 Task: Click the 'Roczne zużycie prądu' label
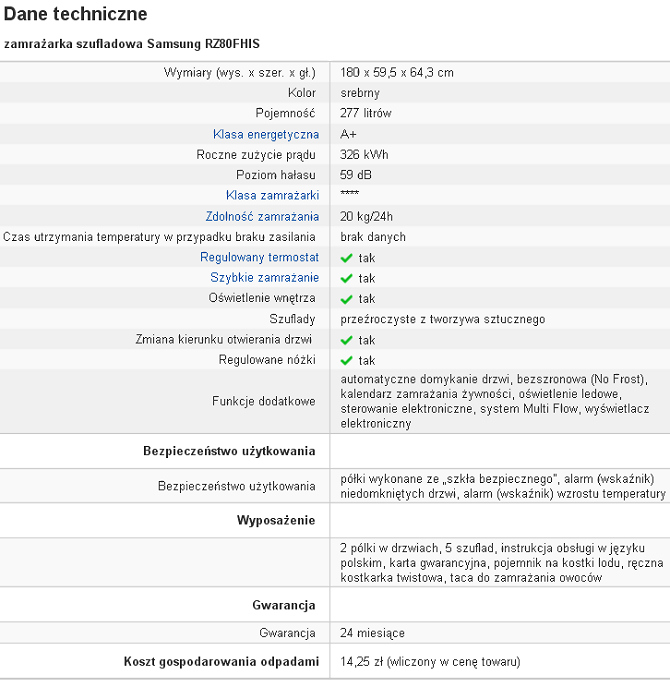(x=256, y=155)
